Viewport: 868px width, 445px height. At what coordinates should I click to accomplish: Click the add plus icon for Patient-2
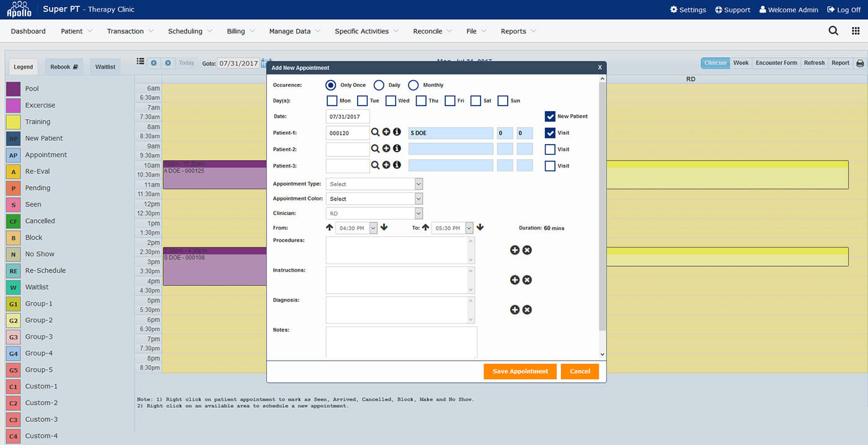[x=386, y=149]
